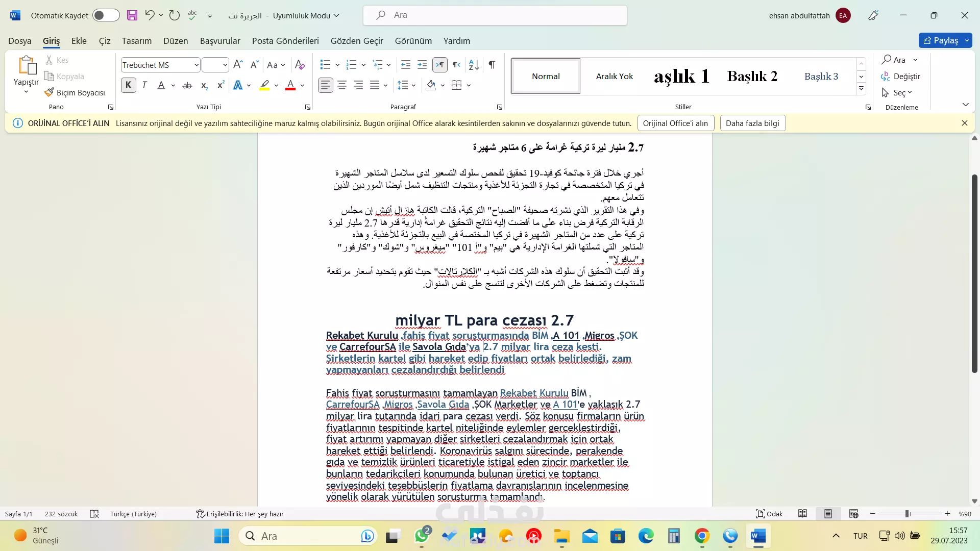
Task: Apply subscript formatting
Action: (x=204, y=85)
